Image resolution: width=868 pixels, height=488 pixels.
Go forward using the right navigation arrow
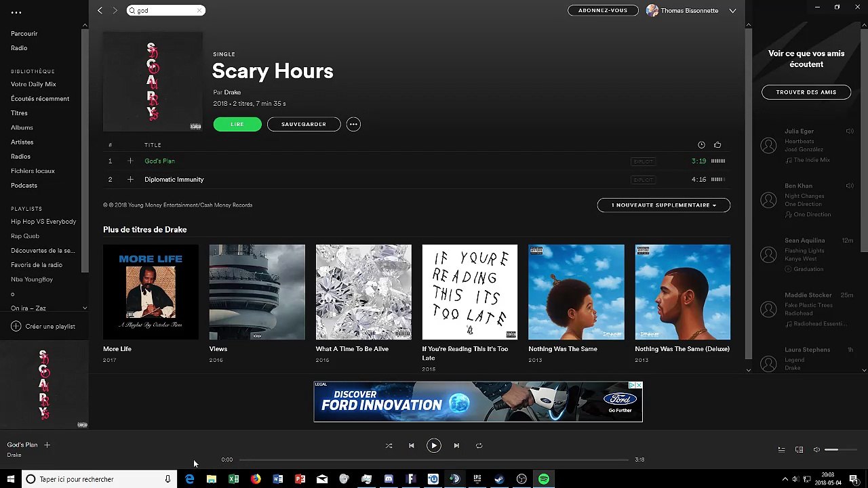(x=115, y=10)
